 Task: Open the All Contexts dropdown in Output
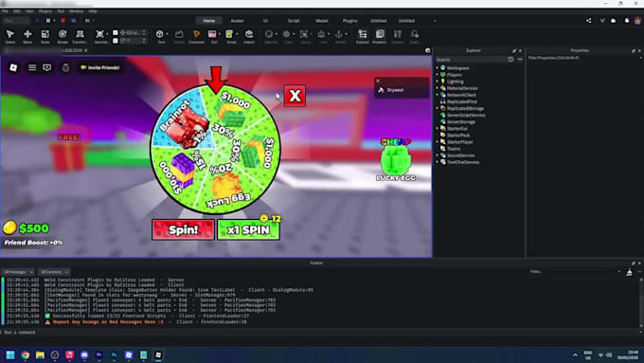coord(54,272)
